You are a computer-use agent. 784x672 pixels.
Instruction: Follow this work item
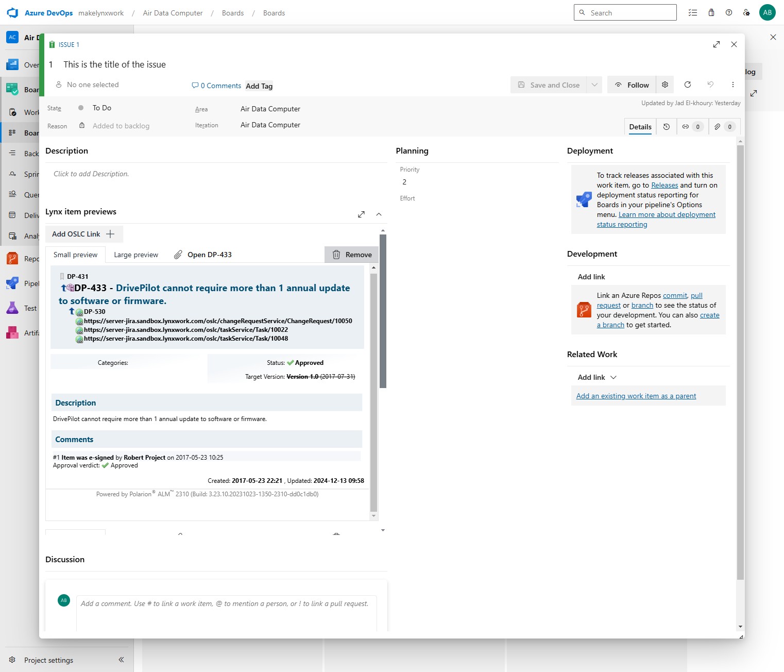[x=632, y=85]
